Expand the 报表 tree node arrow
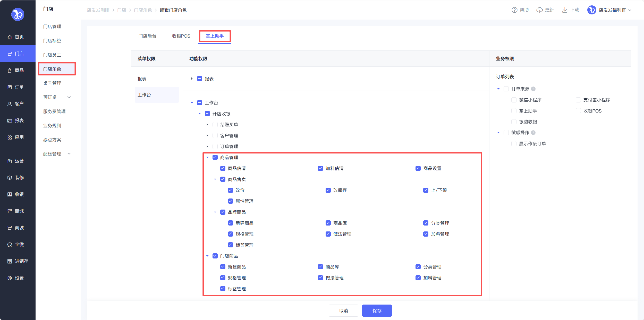 point(192,79)
